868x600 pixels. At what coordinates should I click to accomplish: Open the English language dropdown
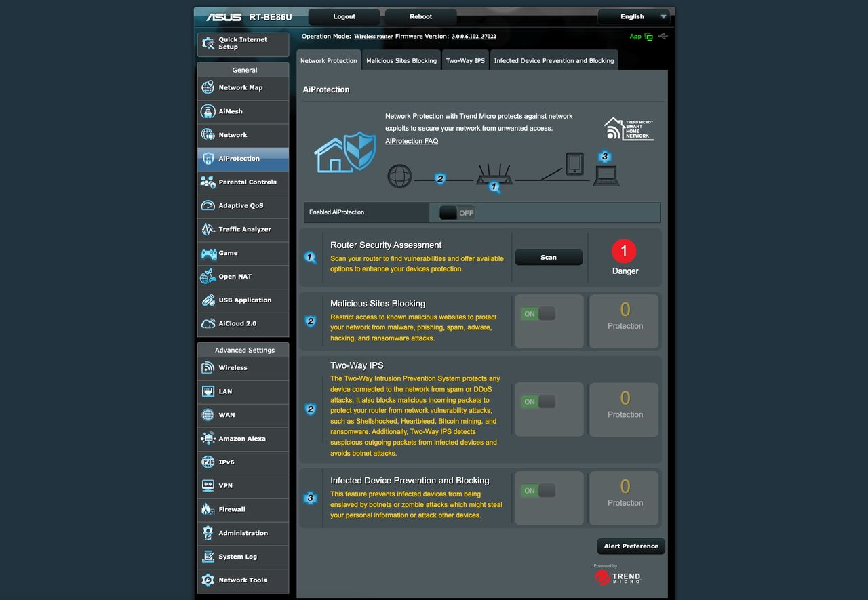[634, 16]
